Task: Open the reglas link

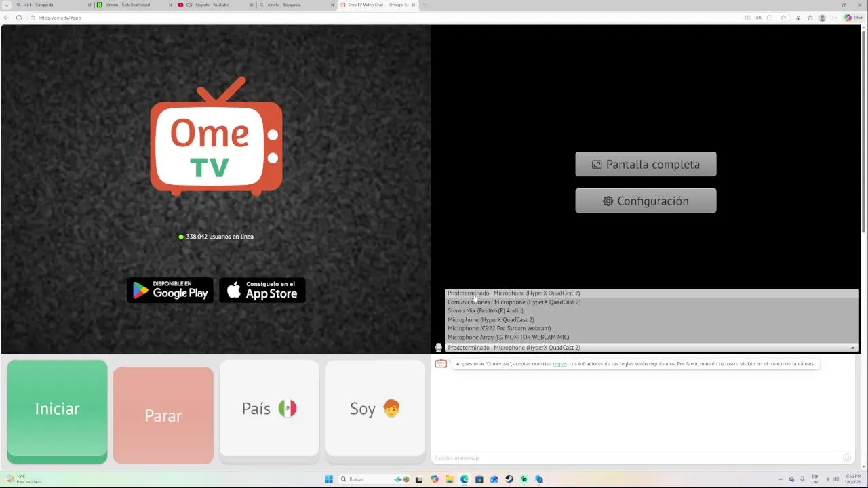Action: coord(559,364)
